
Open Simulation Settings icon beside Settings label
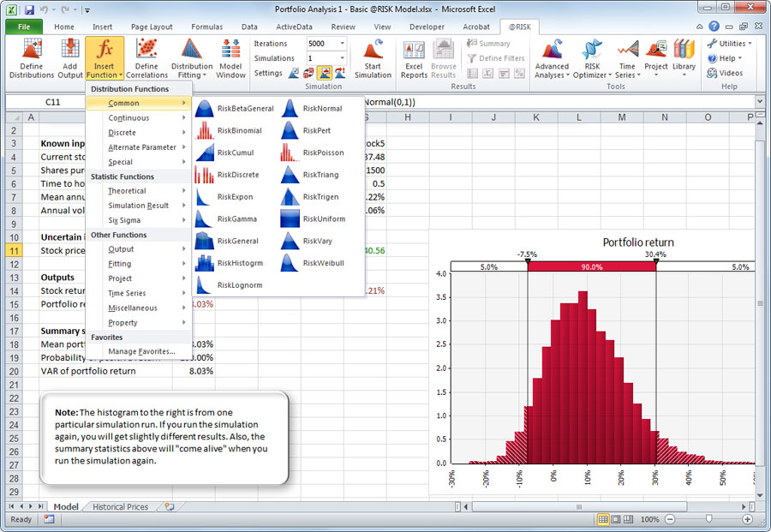294,74
